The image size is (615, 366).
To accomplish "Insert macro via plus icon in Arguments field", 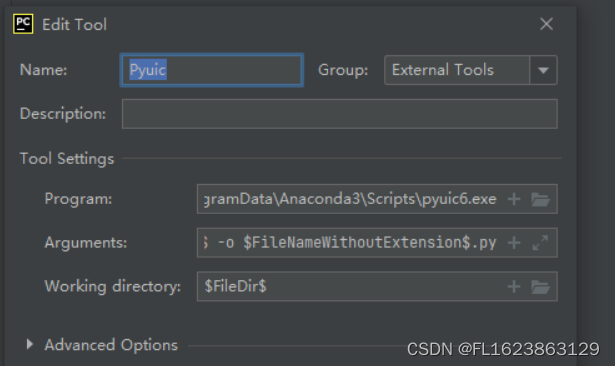I will pos(514,243).
